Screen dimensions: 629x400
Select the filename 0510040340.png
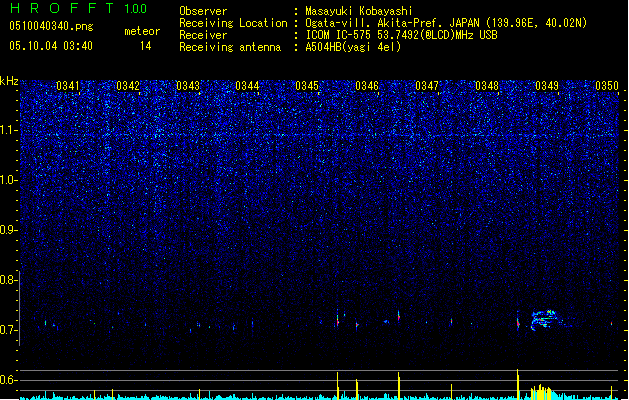[51, 27]
